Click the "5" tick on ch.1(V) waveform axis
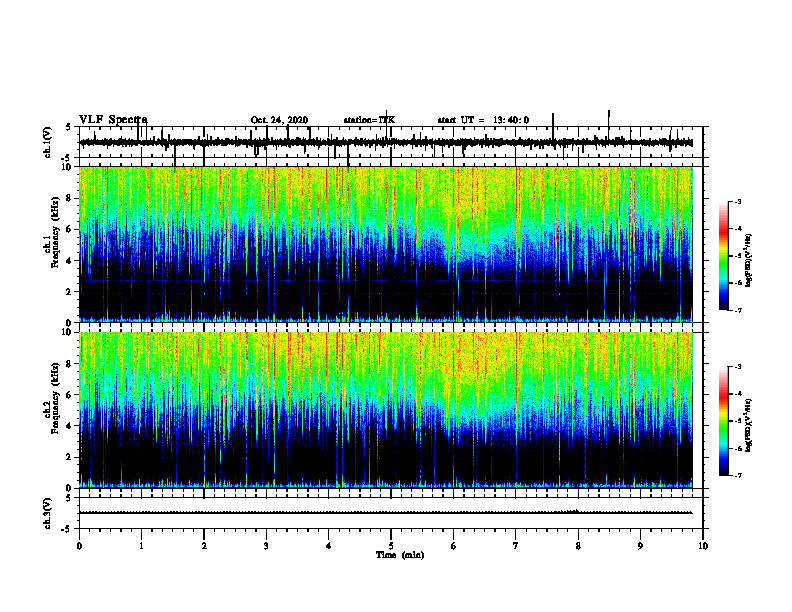The height and width of the screenshot is (612, 792). 69,127
